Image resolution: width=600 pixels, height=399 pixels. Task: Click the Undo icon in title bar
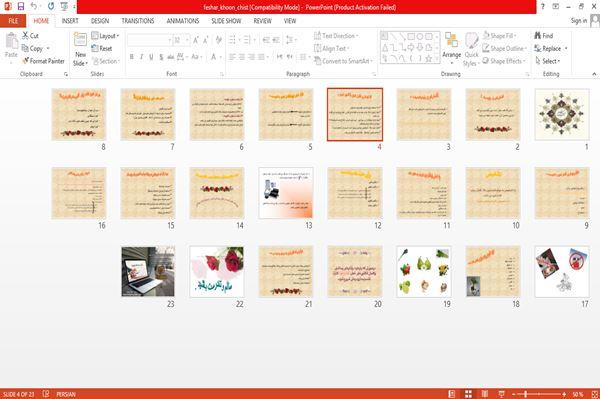pos(34,6)
